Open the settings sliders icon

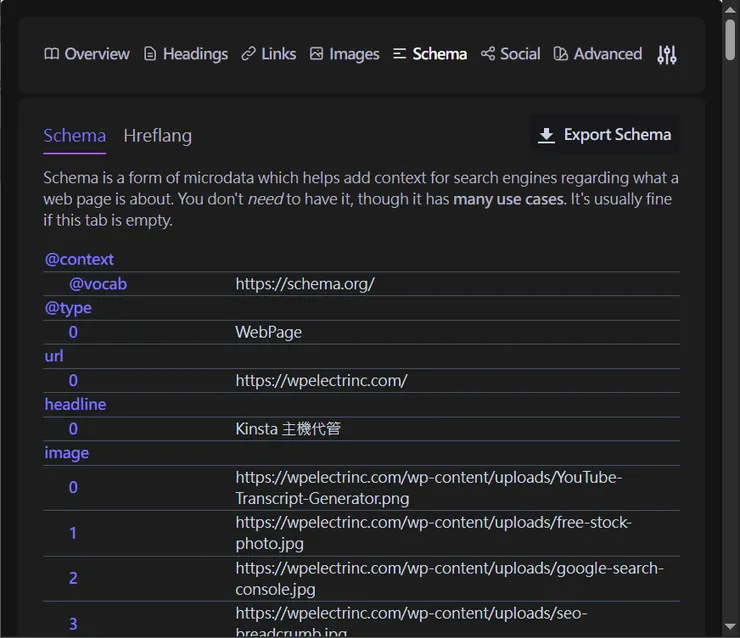click(x=667, y=55)
